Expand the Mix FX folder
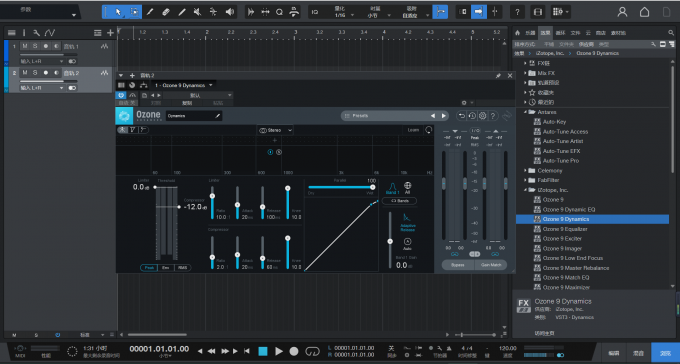This screenshot has height=364, width=680. 525,73
